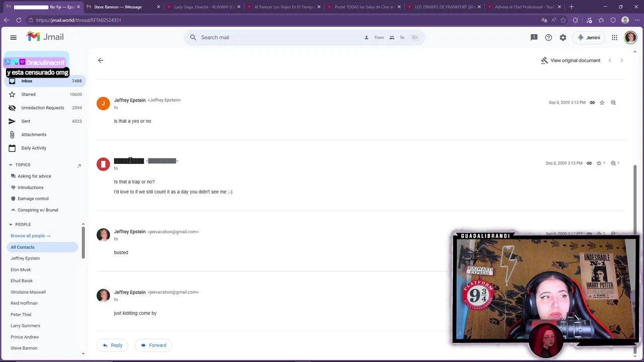The height and width of the screenshot is (362, 644).
Task: Select Ehud Barak contact
Action: [22, 281]
